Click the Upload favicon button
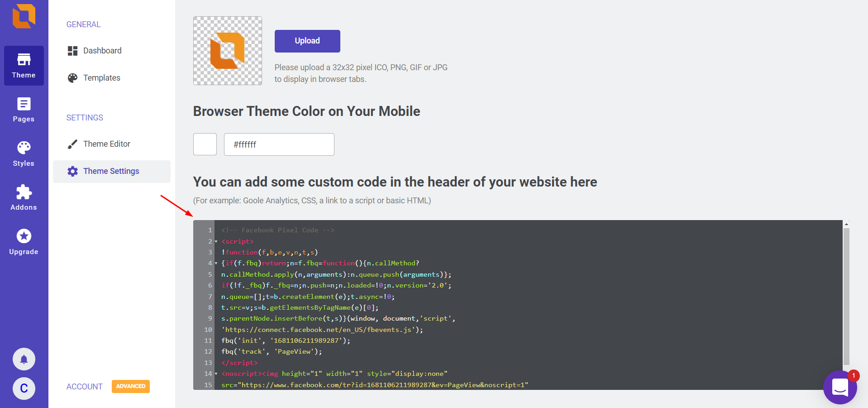 click(307, 41)
